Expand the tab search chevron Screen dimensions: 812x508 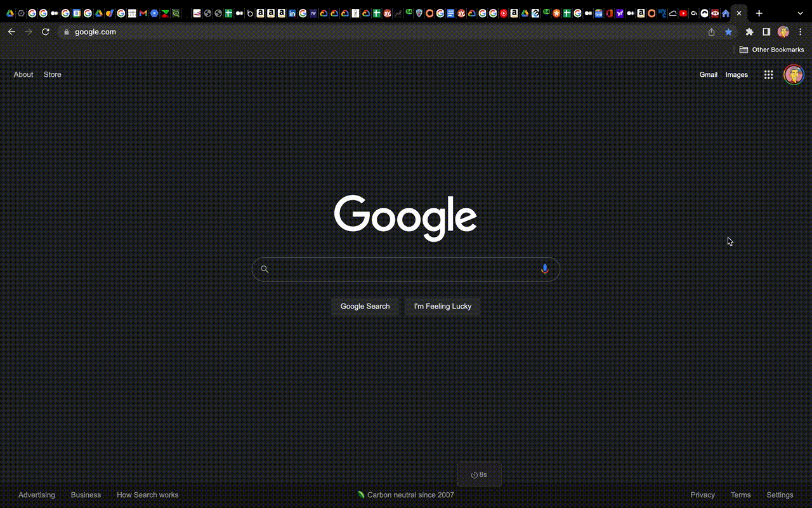[800, 13]
